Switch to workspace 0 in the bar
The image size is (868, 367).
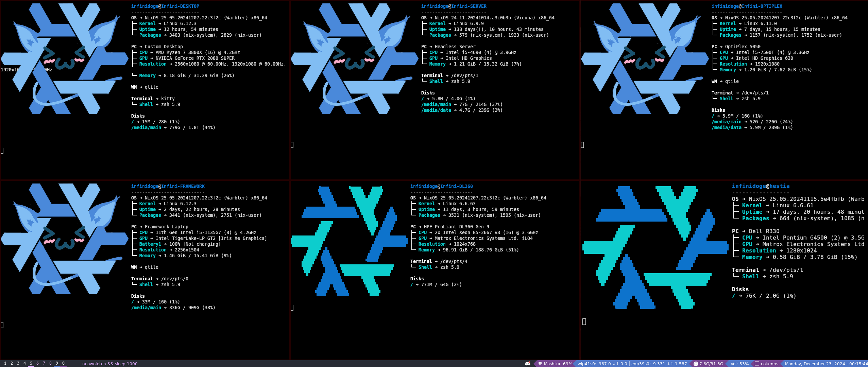tap(63, 363)
